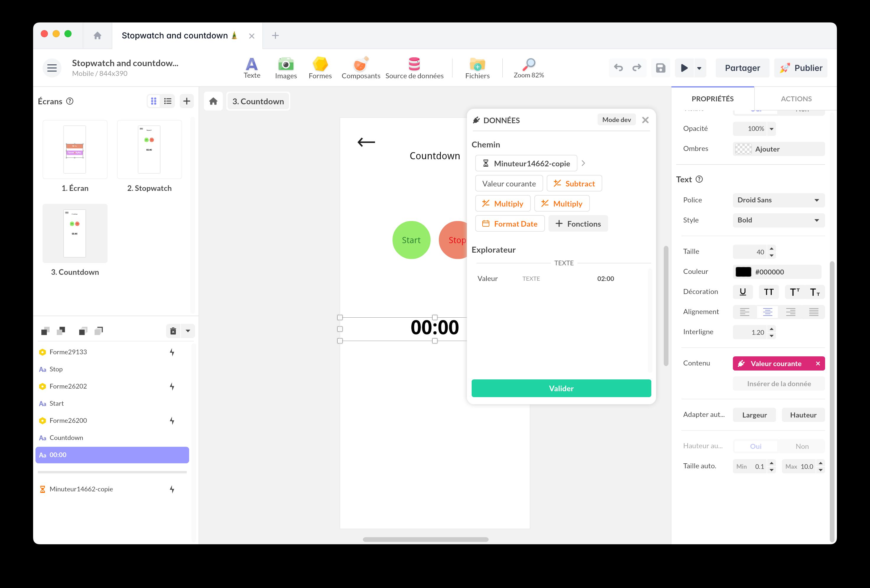
Task: Select the Countdown layer item
Action: [66, 438]
